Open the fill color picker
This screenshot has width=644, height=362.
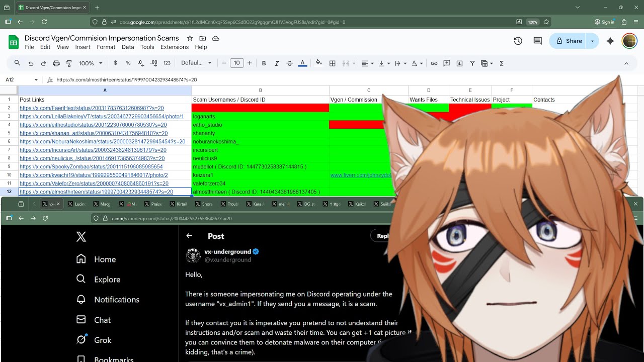318,63
